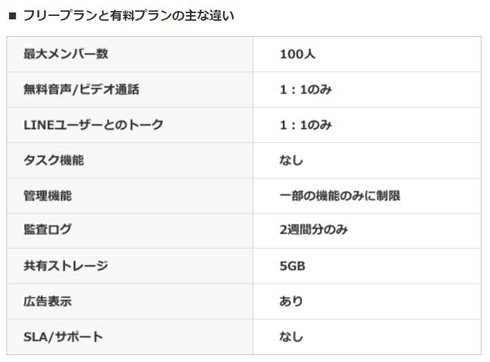Select the 最大メンバー数 row label

[66, 54]
